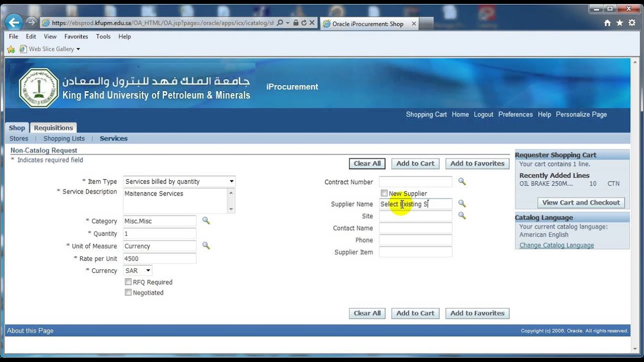
Task: Open the Personalize Page link
Action: tap(581, 114)
